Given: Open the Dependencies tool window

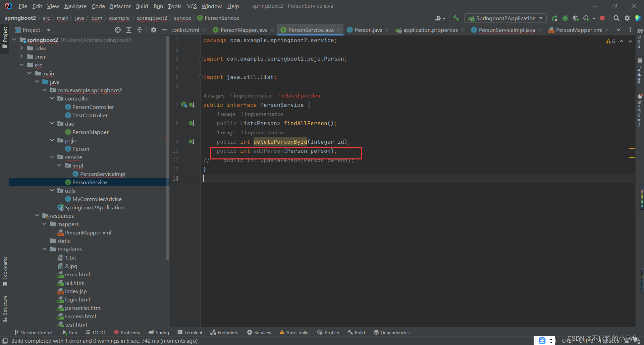Looking at the screenshot, I should (391, 332).
